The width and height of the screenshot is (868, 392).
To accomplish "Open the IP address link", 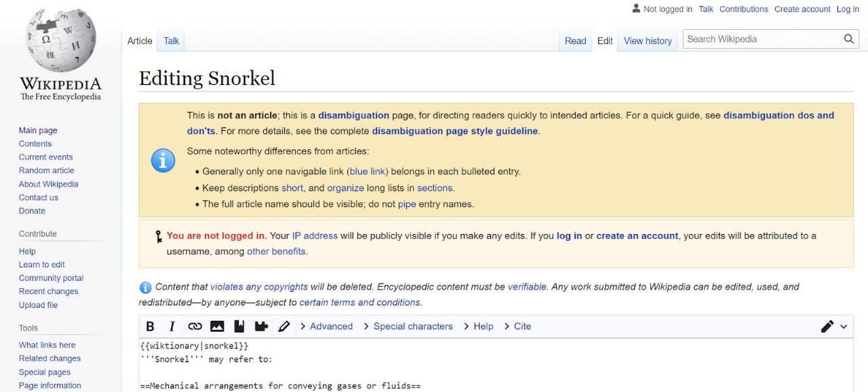I will (x=315, y=236).
